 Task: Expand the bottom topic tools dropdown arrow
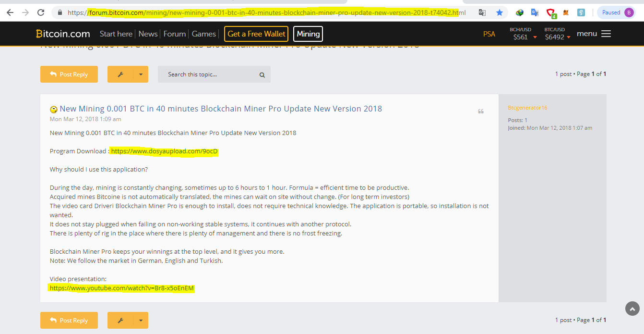(x=141, y=321)
